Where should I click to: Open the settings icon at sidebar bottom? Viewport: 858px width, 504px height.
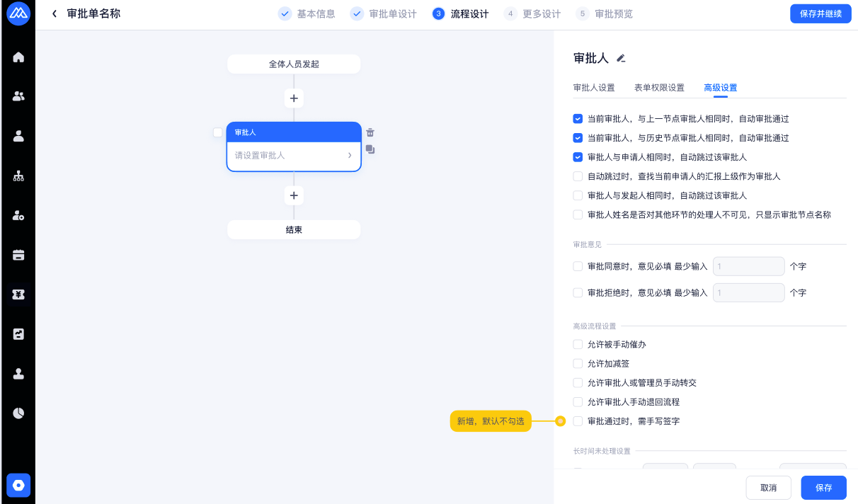[x=18, y=486]
